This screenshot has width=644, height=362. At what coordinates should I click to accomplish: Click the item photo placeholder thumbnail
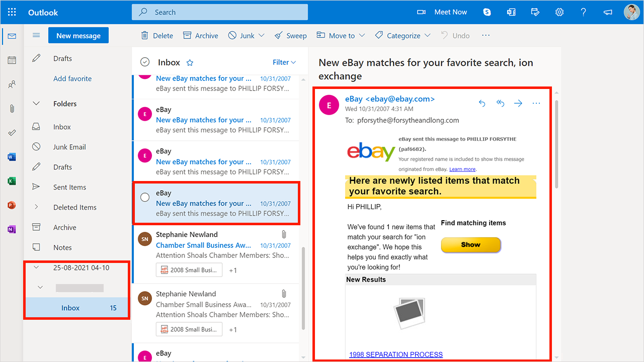(409, 313)
